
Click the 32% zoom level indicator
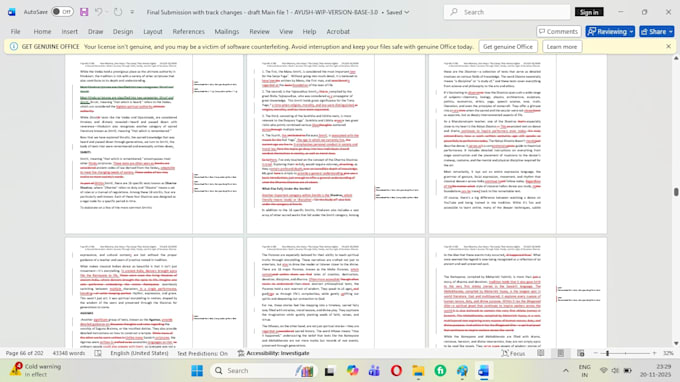coord(668,353)
